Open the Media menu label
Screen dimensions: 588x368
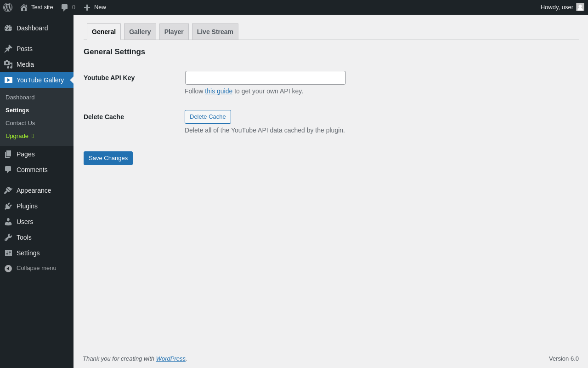pos(25,64)
